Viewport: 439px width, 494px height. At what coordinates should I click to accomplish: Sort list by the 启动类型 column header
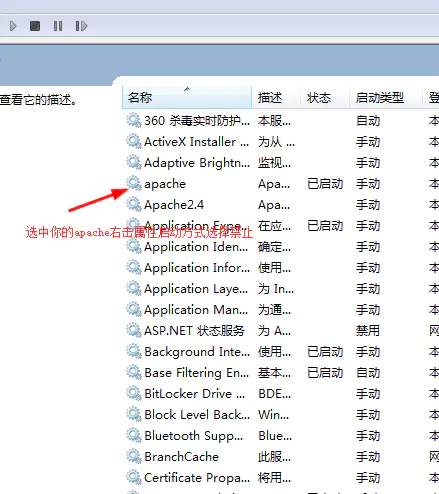(x=386, y=97)
